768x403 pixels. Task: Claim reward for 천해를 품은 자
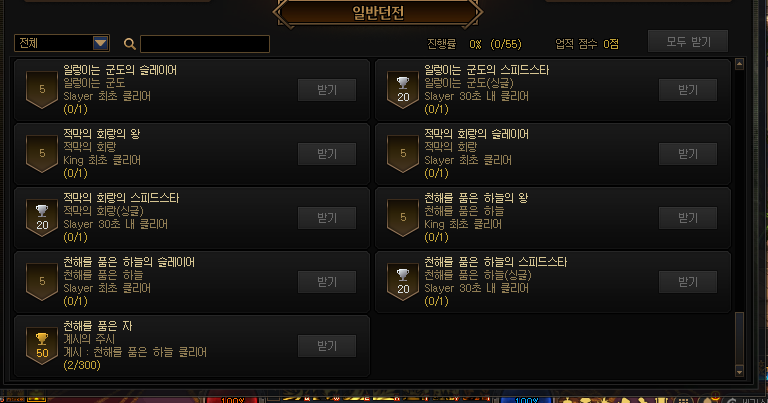pyautogui.click(x=327, y=346)
